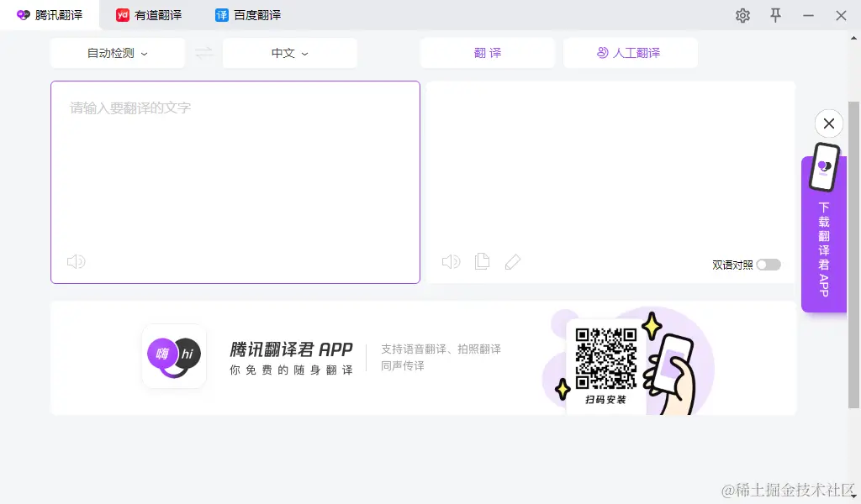Play source text audio speaker icon

pyautogui.click(x=77, y=261)
